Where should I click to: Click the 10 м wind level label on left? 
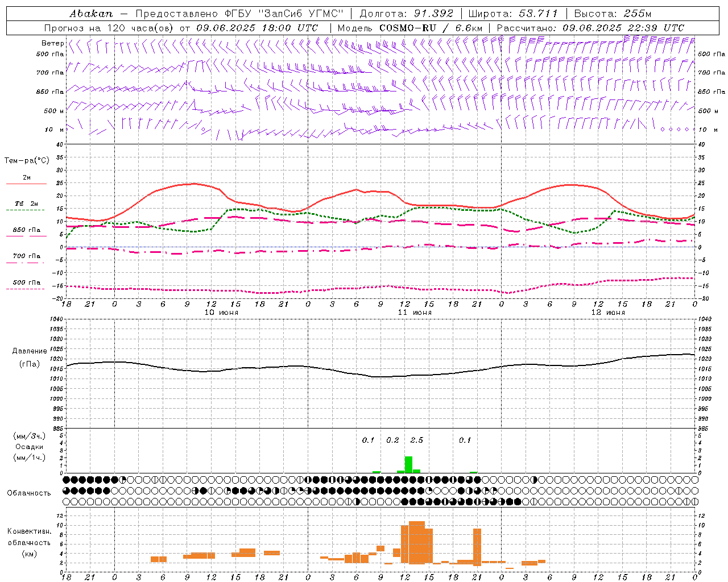[55, 130]
